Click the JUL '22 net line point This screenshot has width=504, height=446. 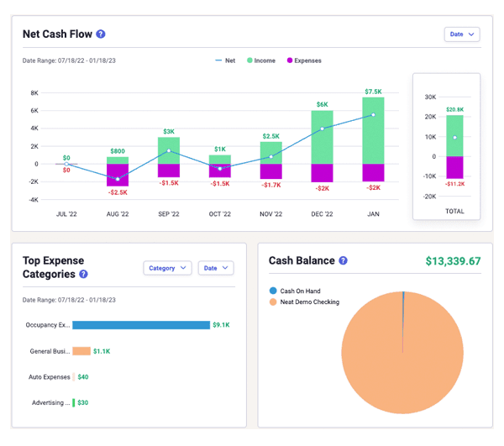[66, 164]
